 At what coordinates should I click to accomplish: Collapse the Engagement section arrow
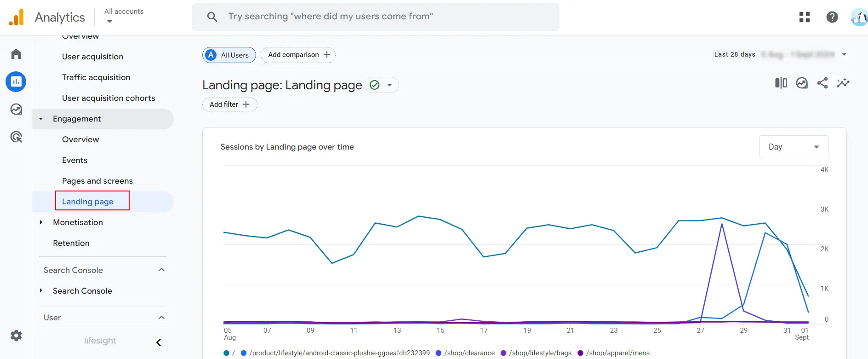(x=41, y=119)
